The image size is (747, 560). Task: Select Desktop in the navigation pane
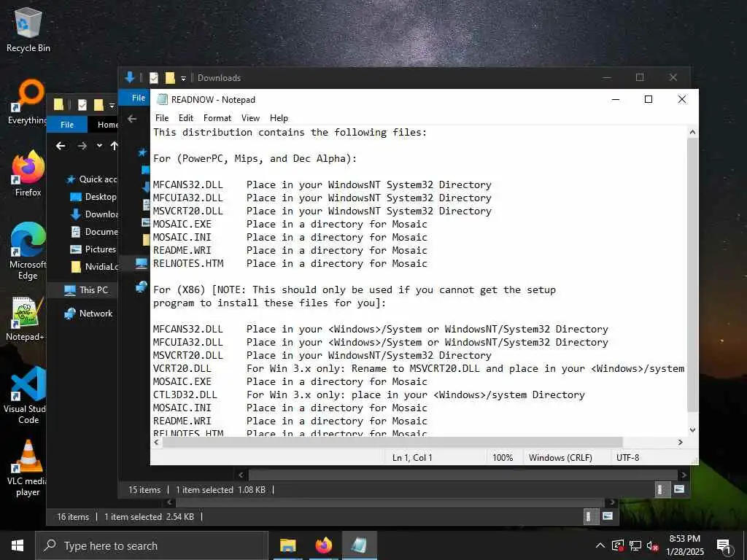click(93, 197)
